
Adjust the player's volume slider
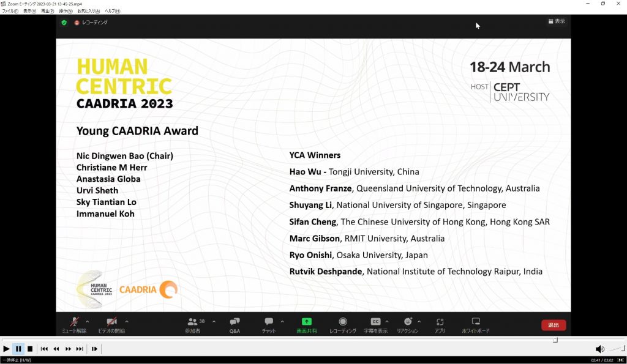[617, 349]
